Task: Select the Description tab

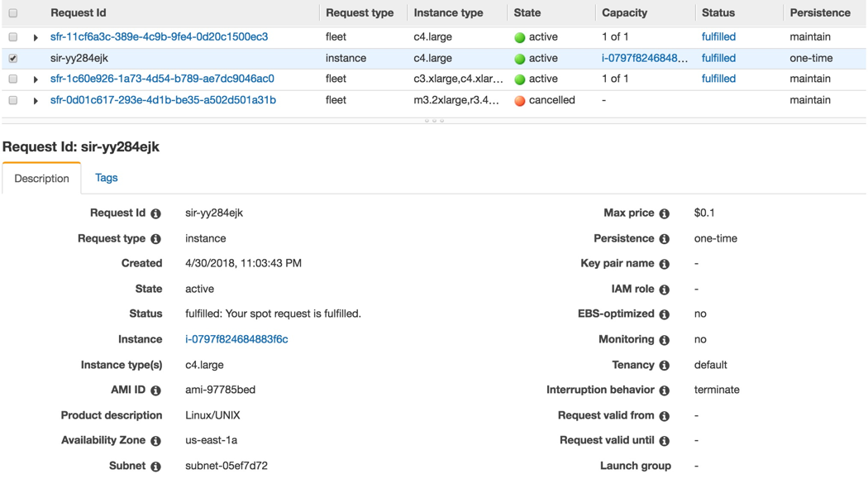Action: [41, 179]
